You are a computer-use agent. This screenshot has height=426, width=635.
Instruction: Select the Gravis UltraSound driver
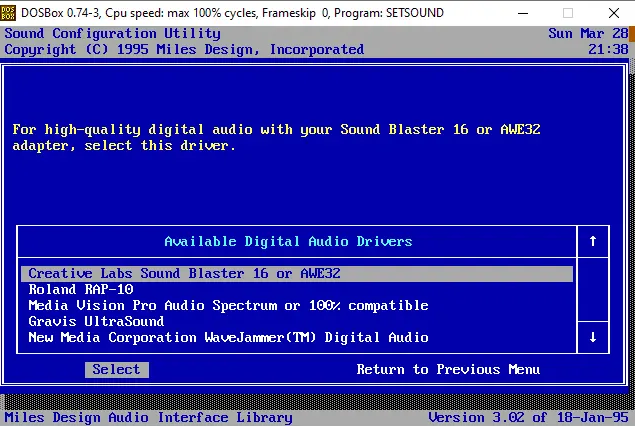coord(96,321)
